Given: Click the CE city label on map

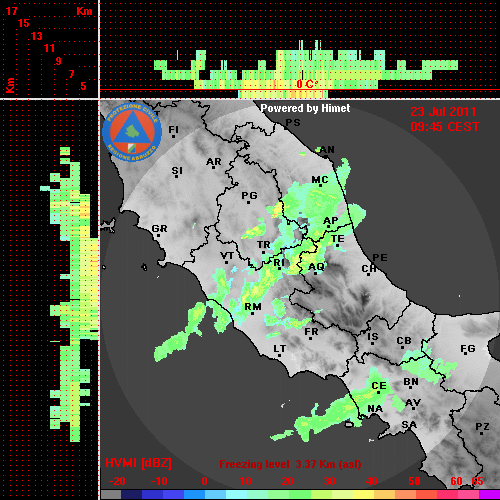Looking at the screenshot, I should [379, 386].
